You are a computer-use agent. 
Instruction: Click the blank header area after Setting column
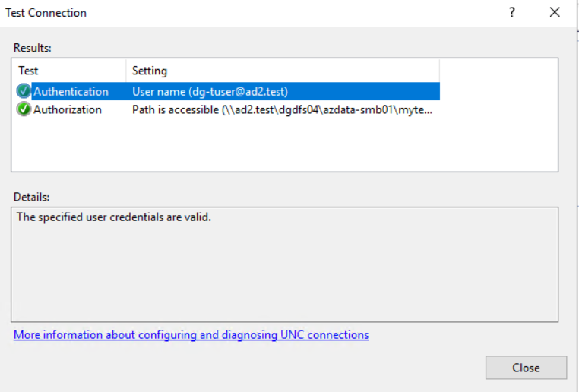pyautogui.click(x=498, y=71)
